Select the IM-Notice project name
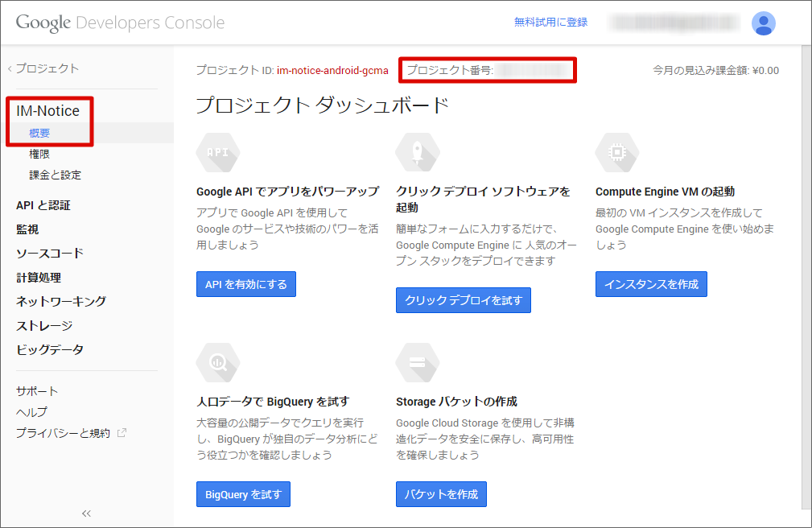This screenshot has width=812, height=528. coord(47,111)
